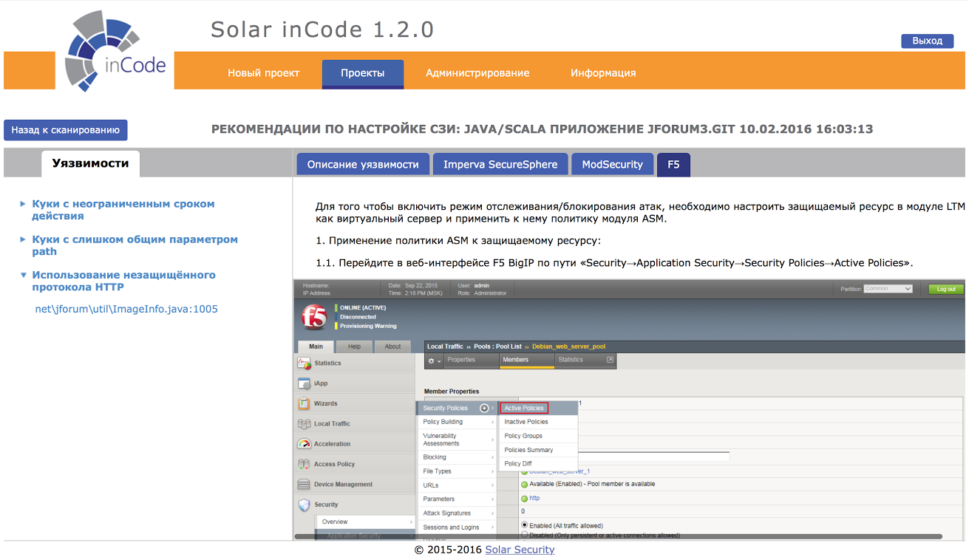Click the Wizards clipboard icon
Image resolution: width=969 pixels, height=560 pixels.
point(303,403)
